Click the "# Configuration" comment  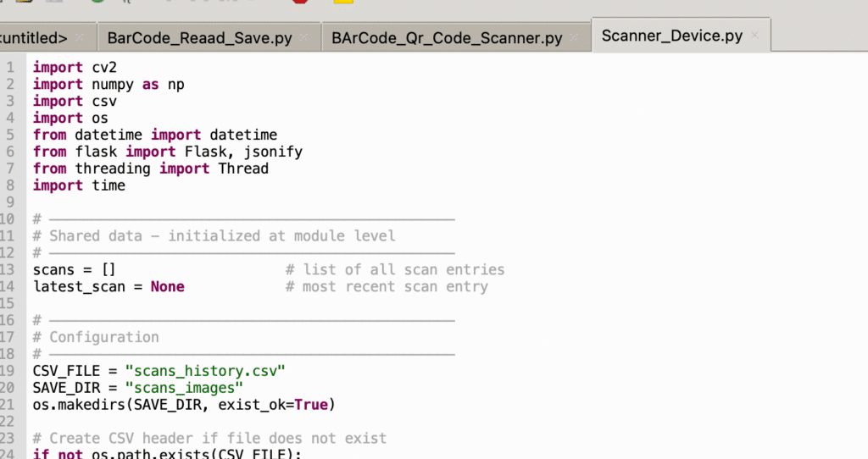tap(96, 337)
